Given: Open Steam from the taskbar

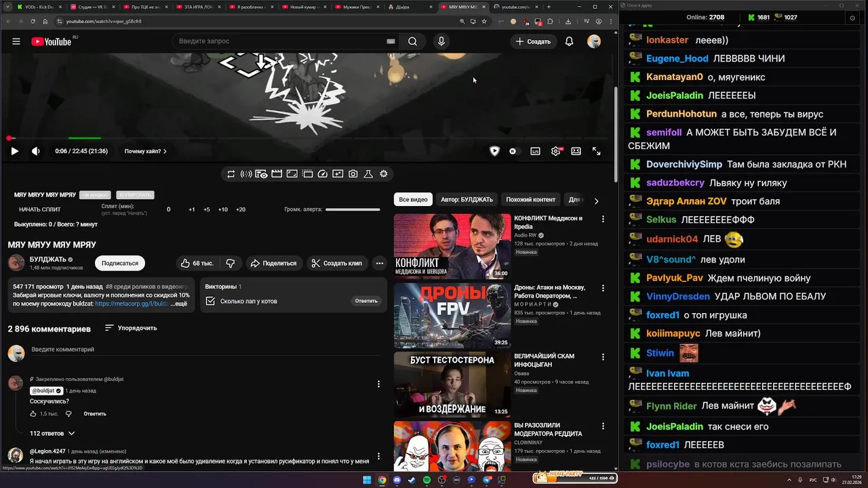Looking at the screenshot, I should pyautogui.click(x=412, y=480).
